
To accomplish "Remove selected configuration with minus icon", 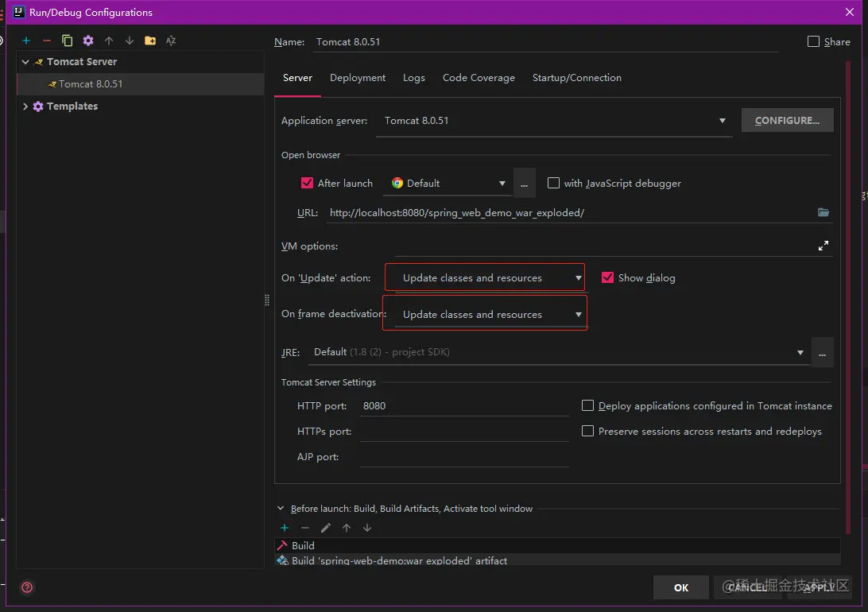I will [46, 41].
